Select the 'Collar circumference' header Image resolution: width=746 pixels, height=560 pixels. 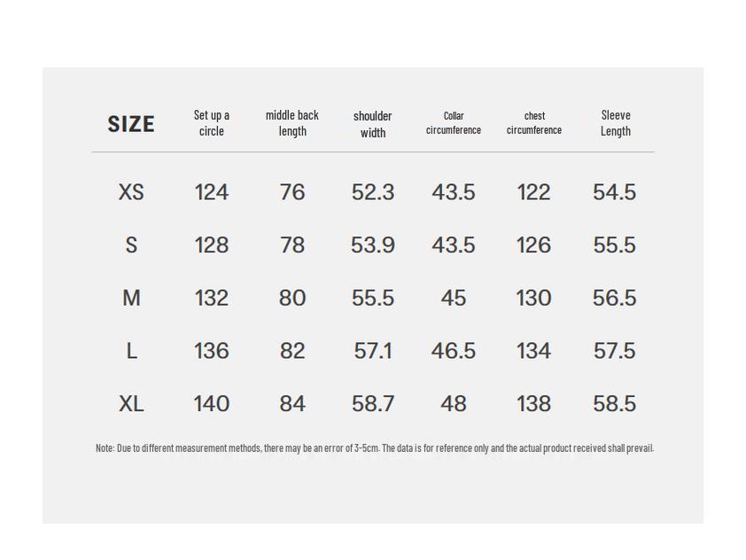coord(454,123)
